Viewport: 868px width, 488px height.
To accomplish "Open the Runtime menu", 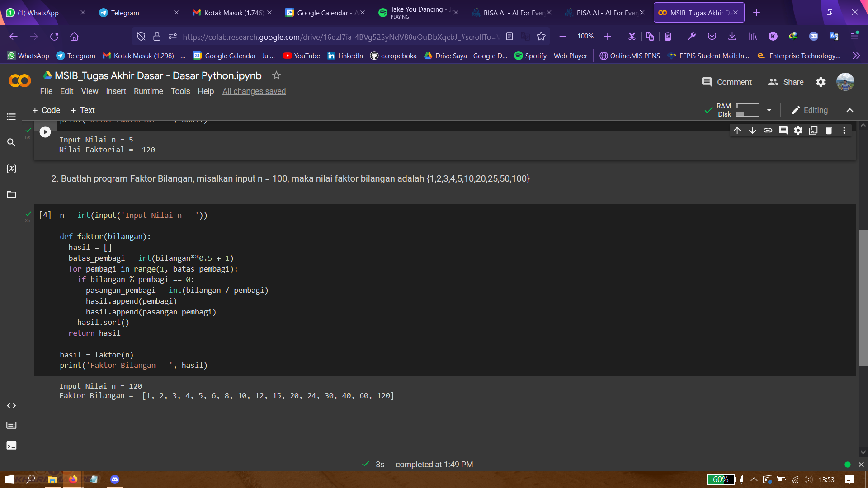I will click(x=148, y=91).
